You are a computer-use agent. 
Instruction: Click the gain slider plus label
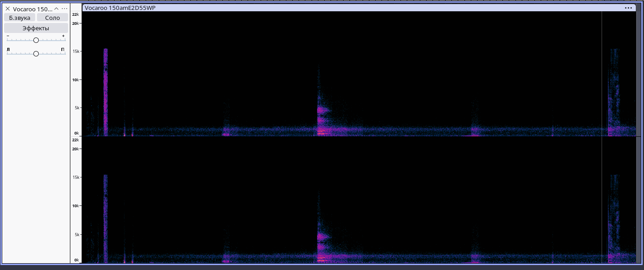pyautogui.click(x=64, y=36)
